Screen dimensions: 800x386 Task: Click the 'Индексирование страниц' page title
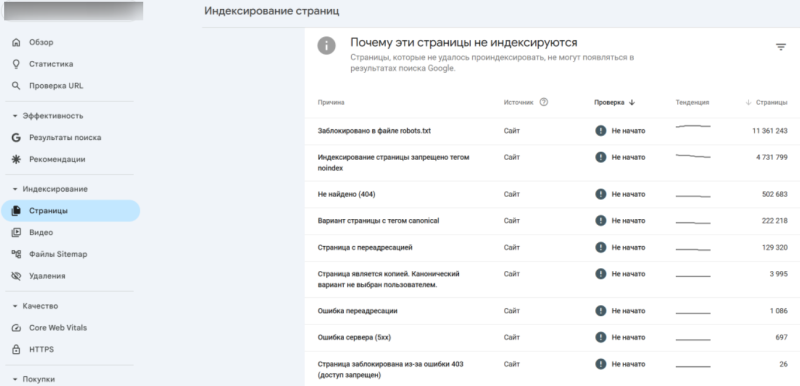(272, 11)
